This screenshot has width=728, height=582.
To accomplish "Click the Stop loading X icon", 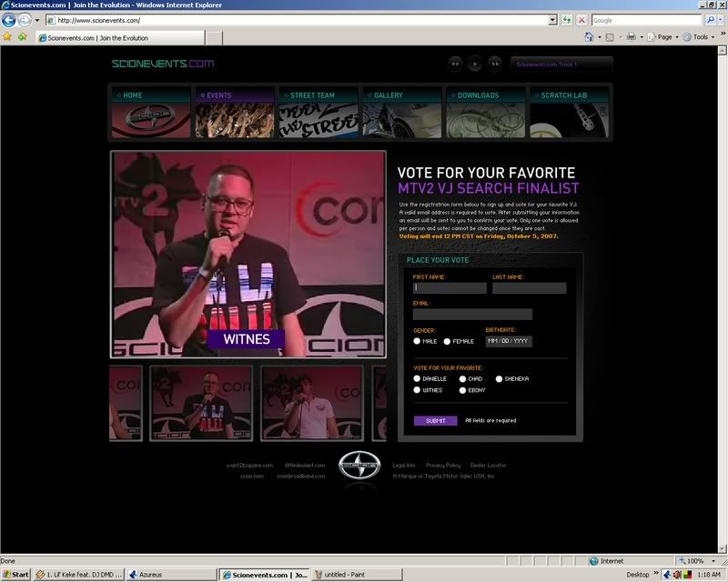I will (581, 20).
